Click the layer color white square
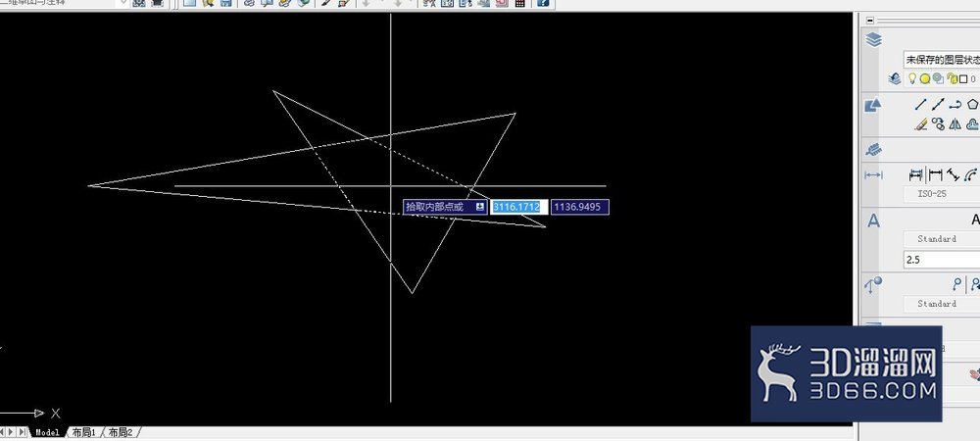The height and width of the screenshot is (441, 980). (963, 79)
